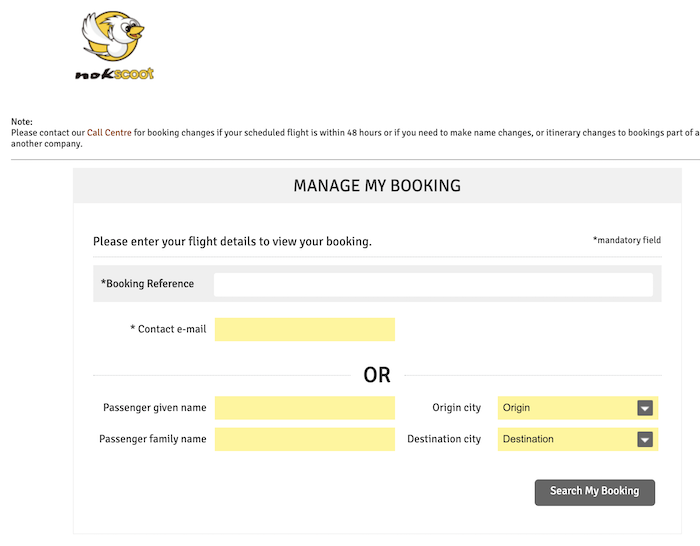700x546 pixels.
Task: Click the MANAGE MY BOOKING heading
Action: (x=377, y=186)
